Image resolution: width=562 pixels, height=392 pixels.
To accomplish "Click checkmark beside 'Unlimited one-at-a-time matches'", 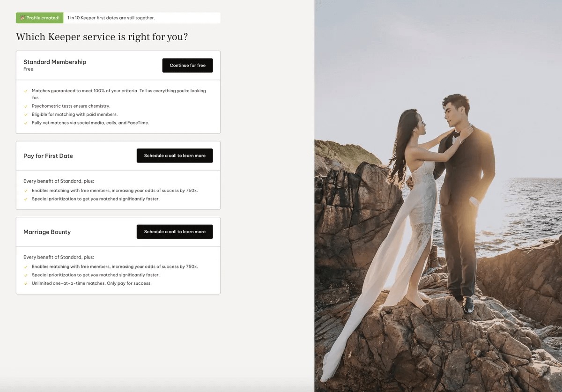I will coord(26,283).
